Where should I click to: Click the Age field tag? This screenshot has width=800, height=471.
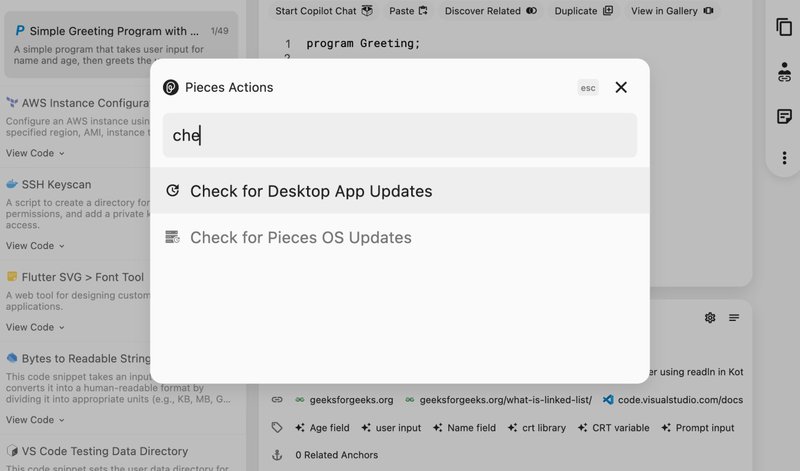click(x=322, y=428)
